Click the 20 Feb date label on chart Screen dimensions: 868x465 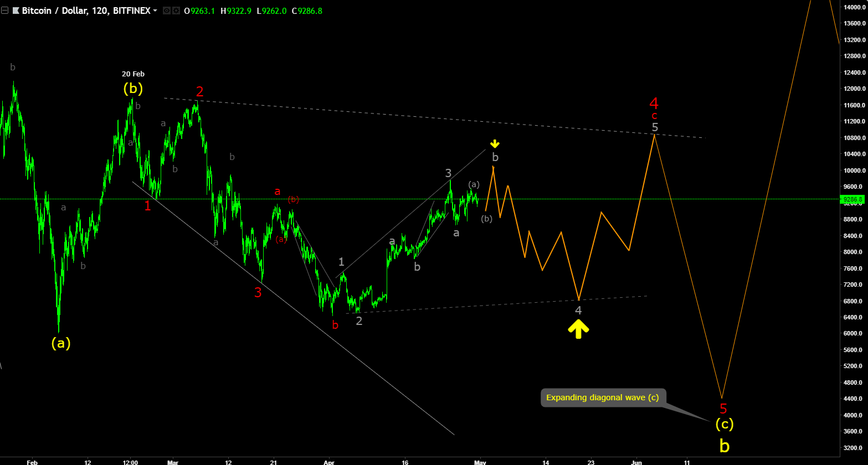(133, 74)
